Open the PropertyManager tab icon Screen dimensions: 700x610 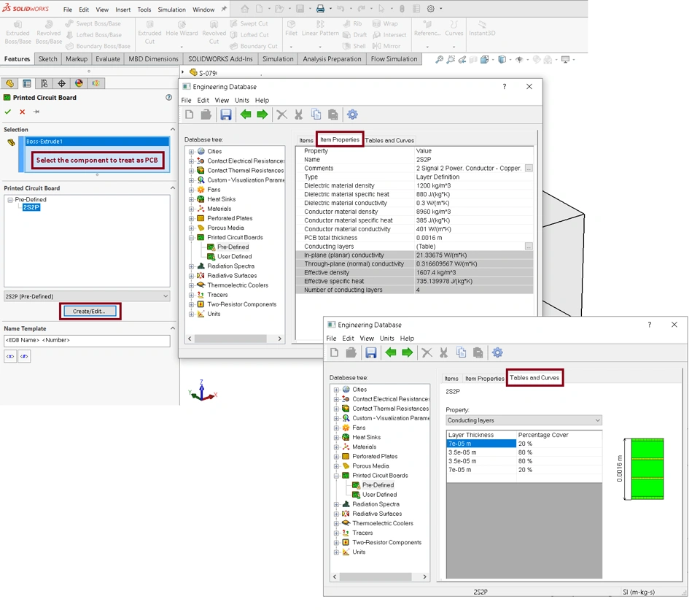coord(27,83)
